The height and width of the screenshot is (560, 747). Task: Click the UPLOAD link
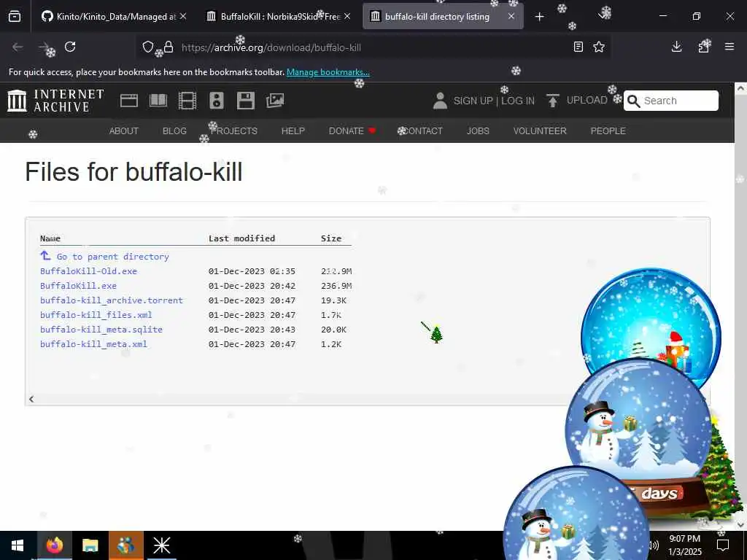tap(587, 100)
